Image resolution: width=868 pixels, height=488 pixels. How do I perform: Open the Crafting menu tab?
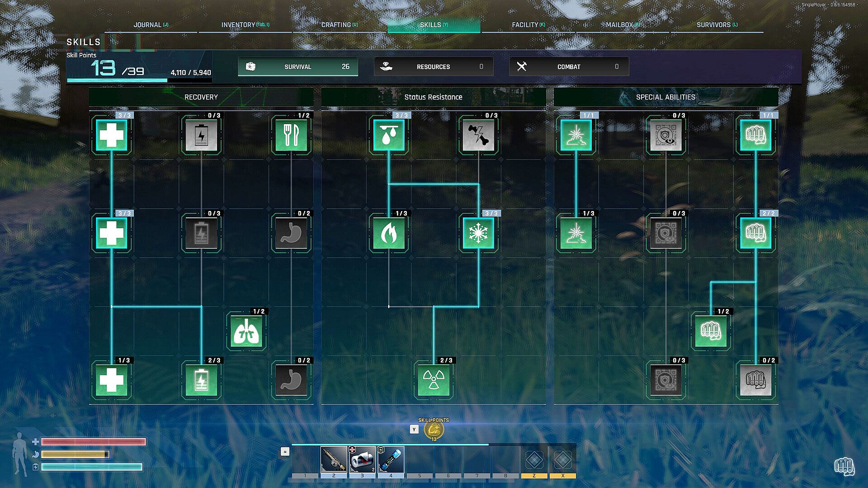(339, 25)
